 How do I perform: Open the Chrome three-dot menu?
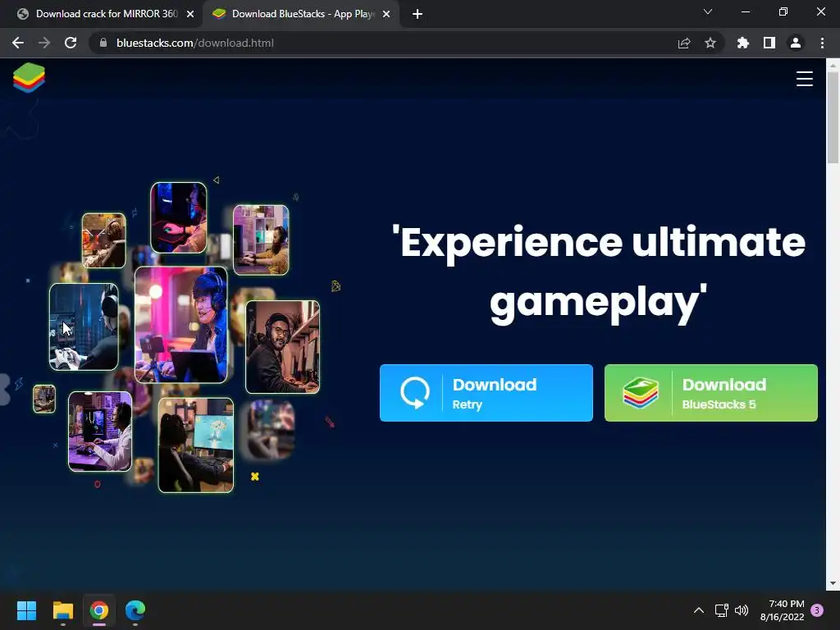[822, 43]
